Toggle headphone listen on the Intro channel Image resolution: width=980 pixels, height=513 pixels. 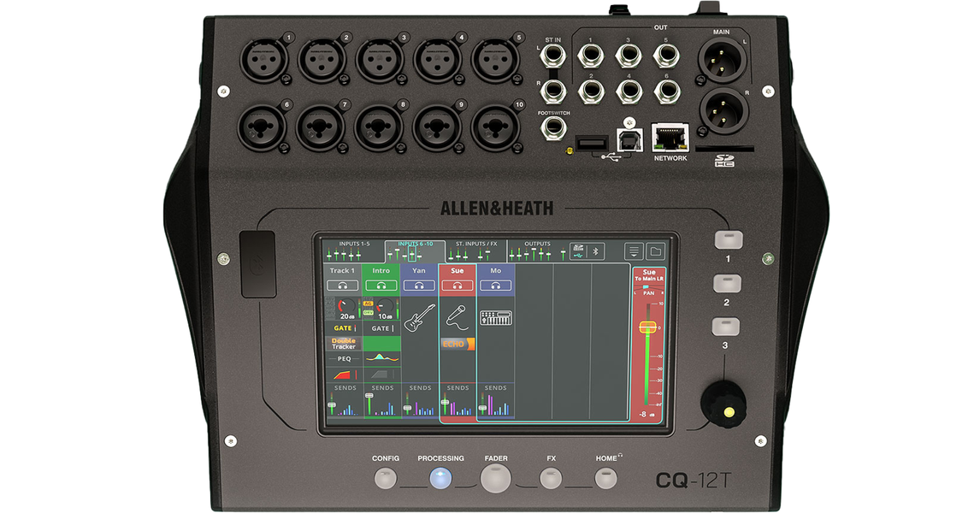point(381,286)
